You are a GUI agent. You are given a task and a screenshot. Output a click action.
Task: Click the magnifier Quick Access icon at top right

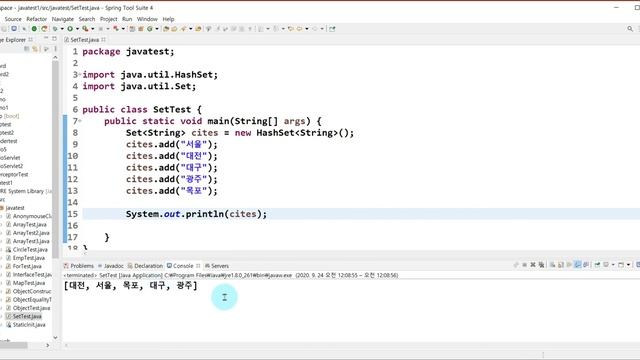click(630, 29)
